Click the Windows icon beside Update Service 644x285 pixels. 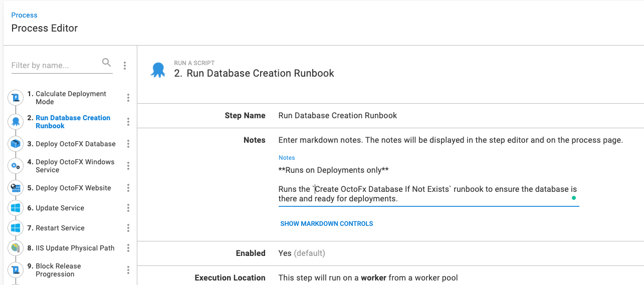coord(16,208)
